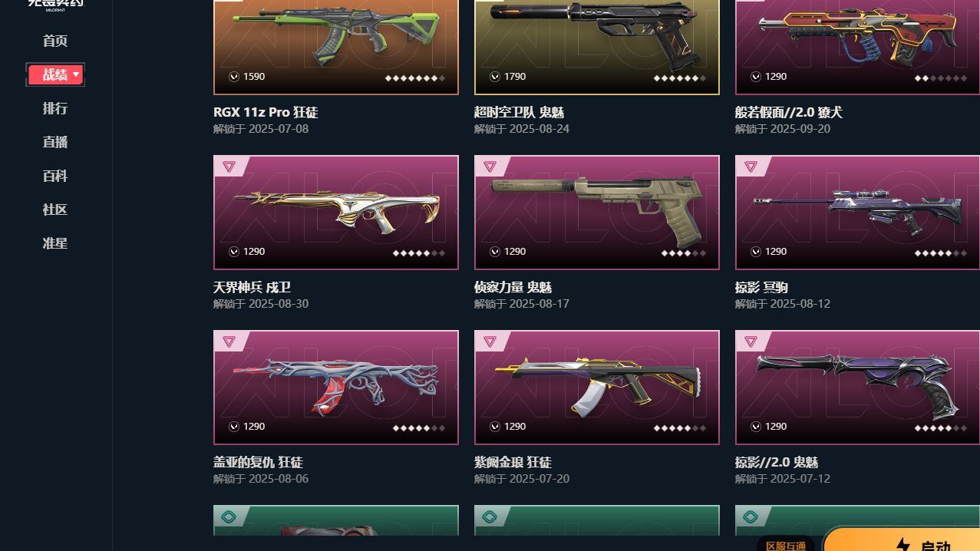Select the 社区 community menu item
The image size is (980, 551).
[55, 210]
